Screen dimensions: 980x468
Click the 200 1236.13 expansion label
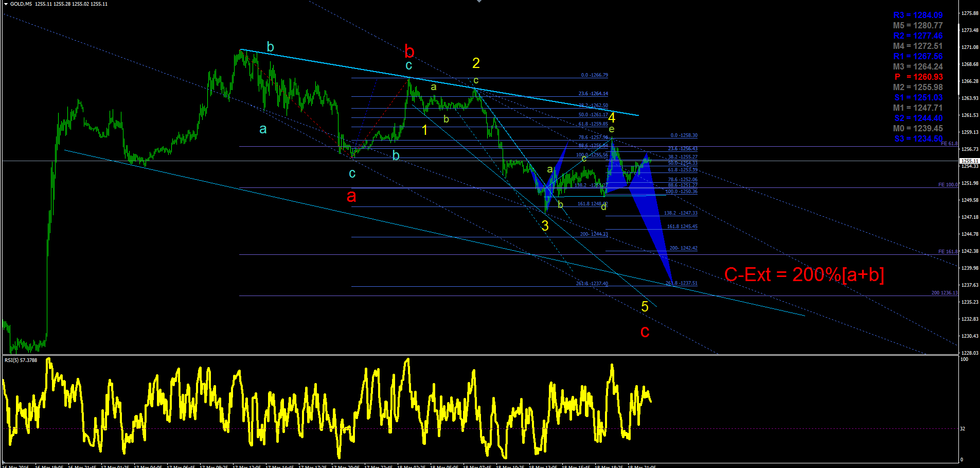tap(945, 293)
